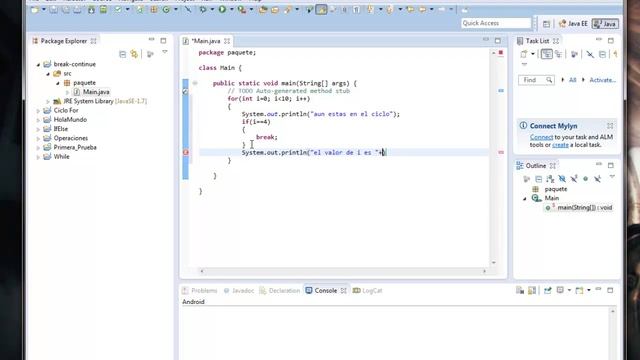The image size is (640, 360).
Task: Toggle Hide Static Members in Outline toolbar
Action: (574, 179)
